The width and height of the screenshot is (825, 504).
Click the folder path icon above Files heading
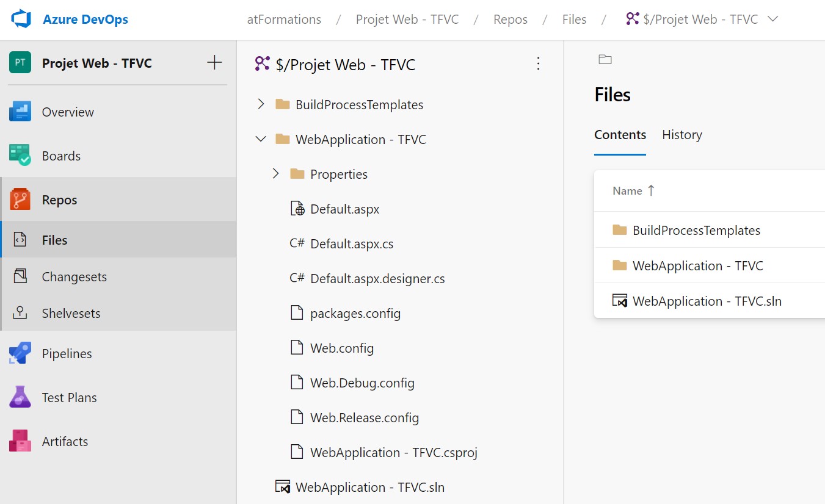coord(605,59)
